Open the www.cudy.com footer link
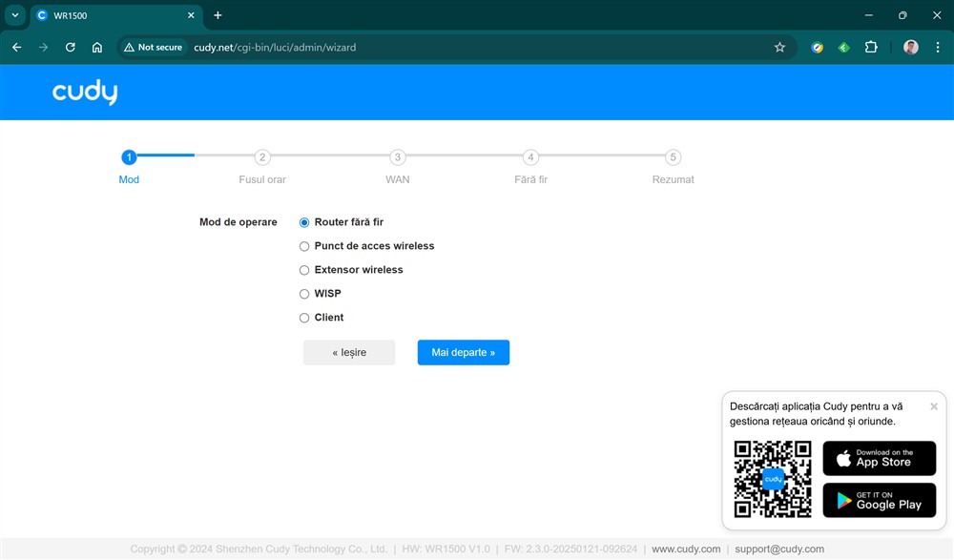The width and height of the screenshot is (954, 560). coord(686,550)
